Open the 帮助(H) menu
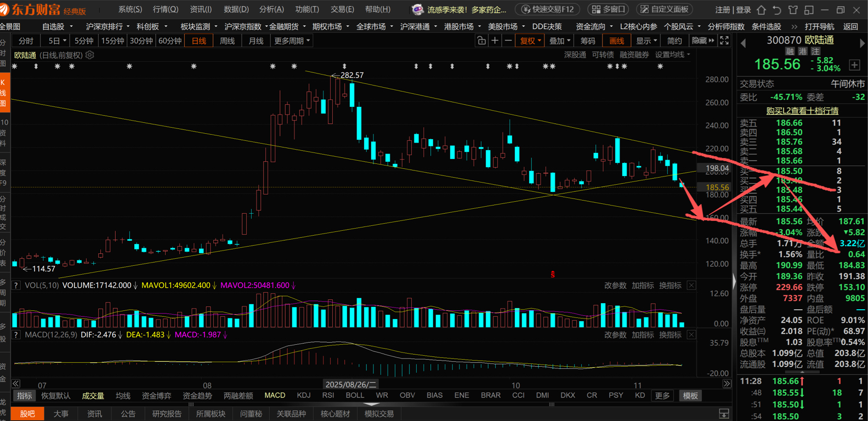 pos(378,9)
